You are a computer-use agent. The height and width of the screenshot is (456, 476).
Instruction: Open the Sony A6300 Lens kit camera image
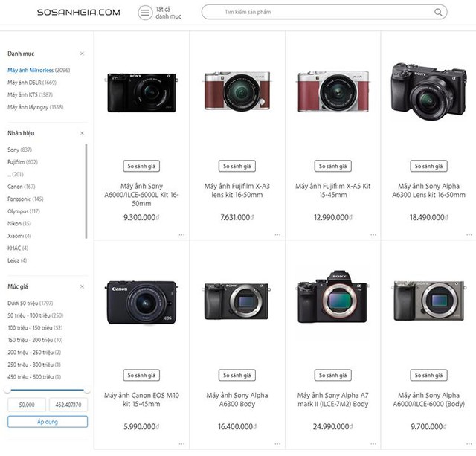(x=428, y=91)
